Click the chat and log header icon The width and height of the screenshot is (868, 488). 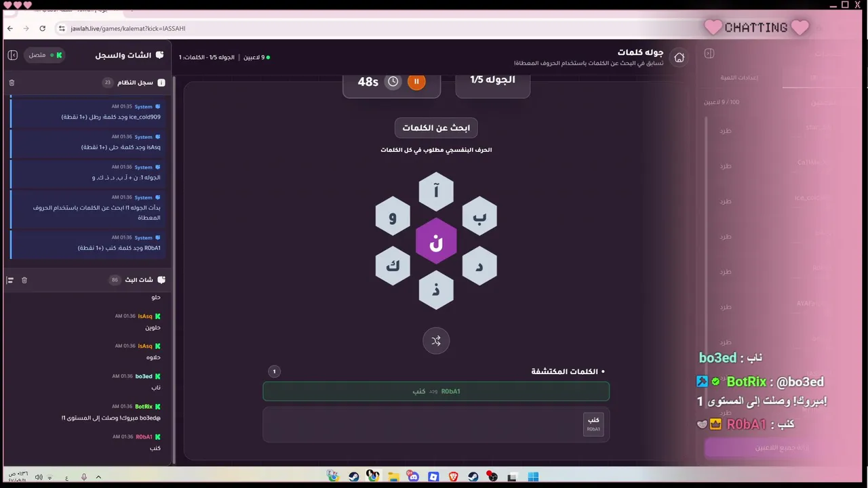[x=160, y=55]
